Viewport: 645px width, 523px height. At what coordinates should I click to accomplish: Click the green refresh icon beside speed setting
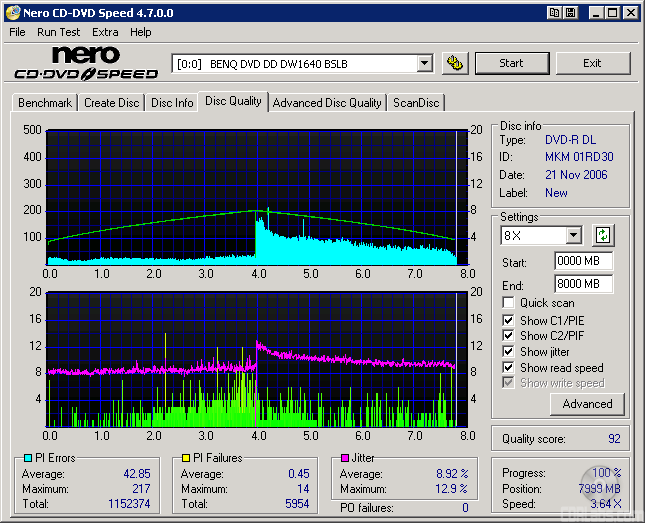(x=602, y=236)
